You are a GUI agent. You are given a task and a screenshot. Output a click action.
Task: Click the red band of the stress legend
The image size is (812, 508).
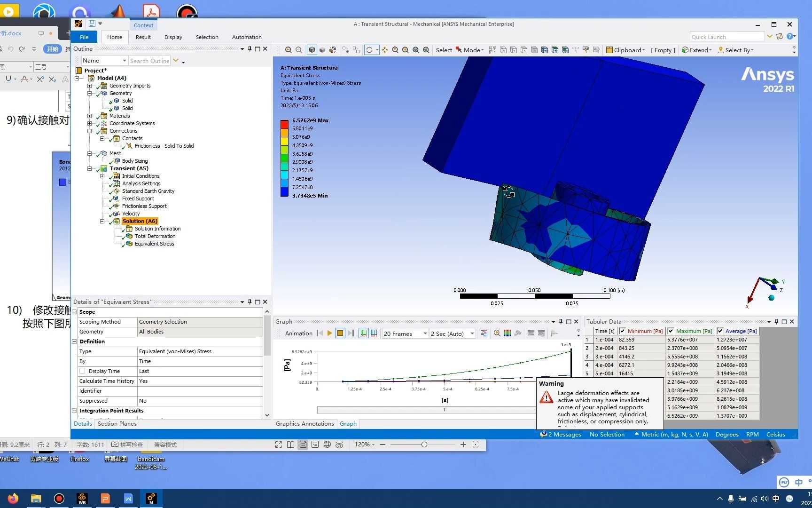point(284,124)
